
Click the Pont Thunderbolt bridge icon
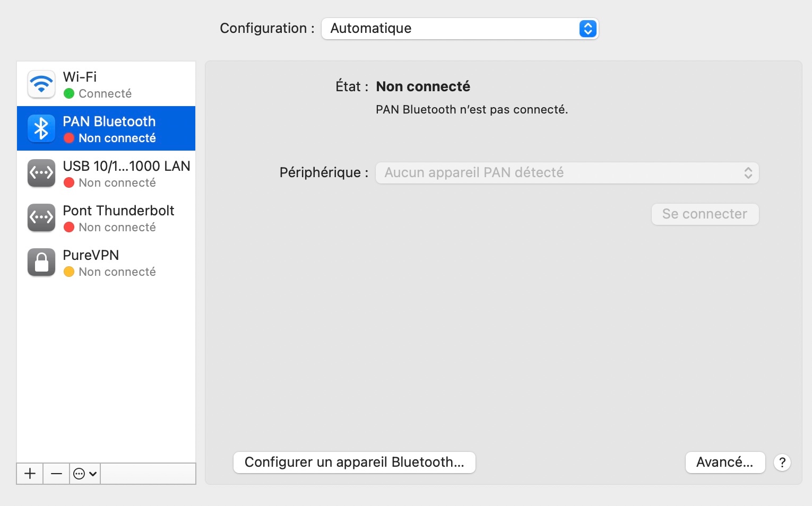(x=41, y=218)
